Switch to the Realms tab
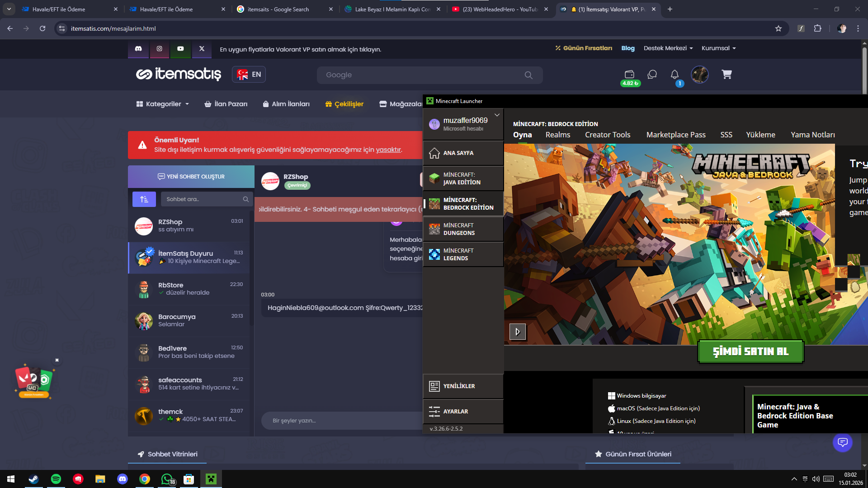Image resolution: width=868 pixels, height=488 pixels. pyautogui.click(x=558, y=135)
